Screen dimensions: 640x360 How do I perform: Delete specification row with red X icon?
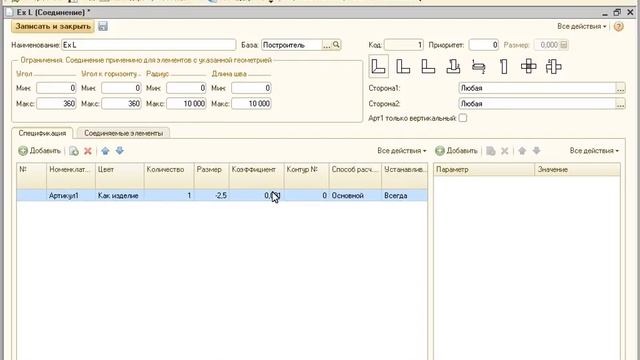point(88,151)
